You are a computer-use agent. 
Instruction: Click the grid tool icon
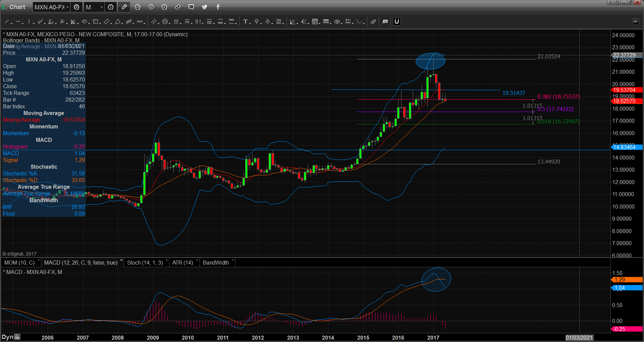pyautogui.click(x=315, y=21)
